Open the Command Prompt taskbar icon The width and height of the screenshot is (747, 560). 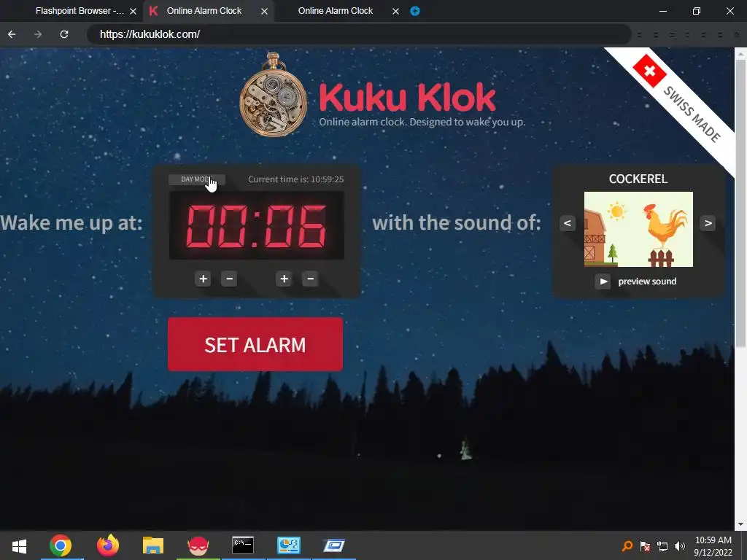point(243,545)
